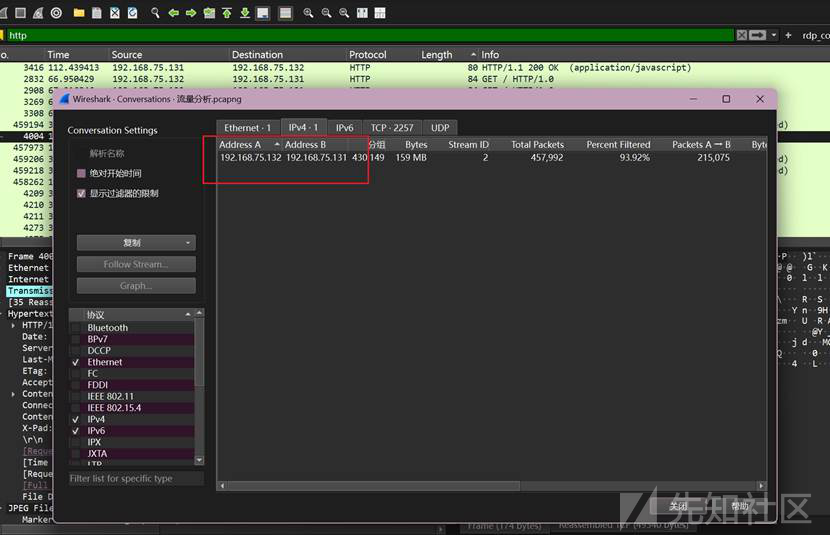Viewport: 830px width, 535px height.
Task: Enable Bluetooth protocol checkbox in list
Action: pos(76,328)
